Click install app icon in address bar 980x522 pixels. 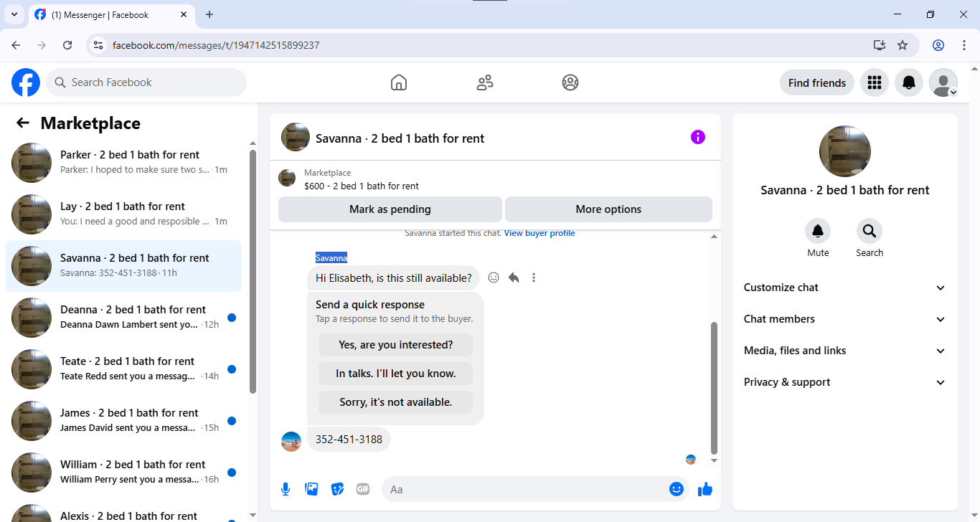click(880, 45)
